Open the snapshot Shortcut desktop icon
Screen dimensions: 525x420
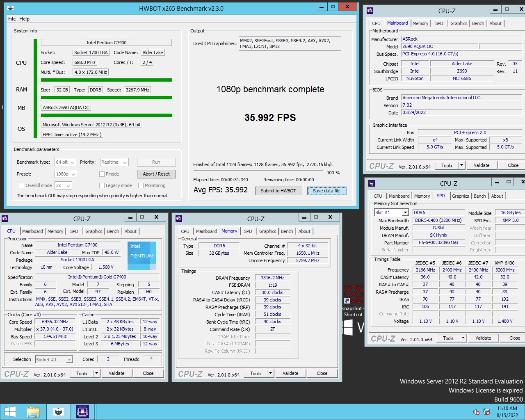pyautogui.click(x=353, y=301)
